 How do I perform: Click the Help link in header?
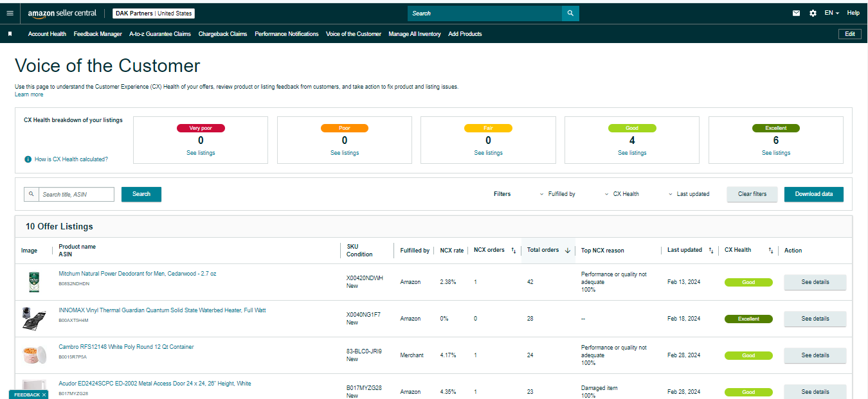pos(853,13)
